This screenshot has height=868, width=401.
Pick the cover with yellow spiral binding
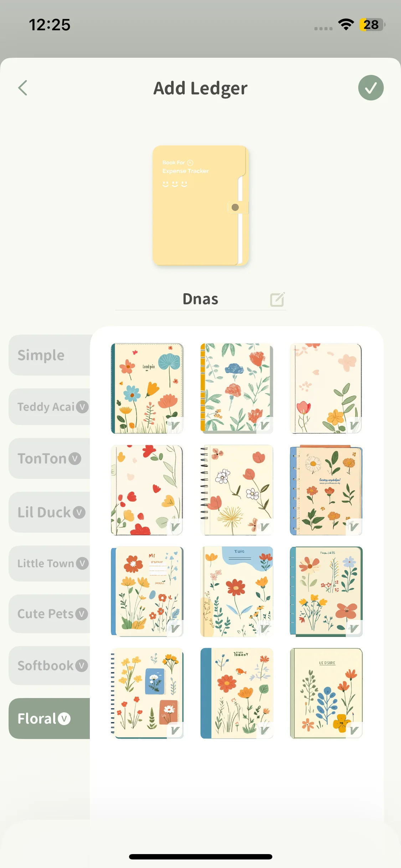237,388
